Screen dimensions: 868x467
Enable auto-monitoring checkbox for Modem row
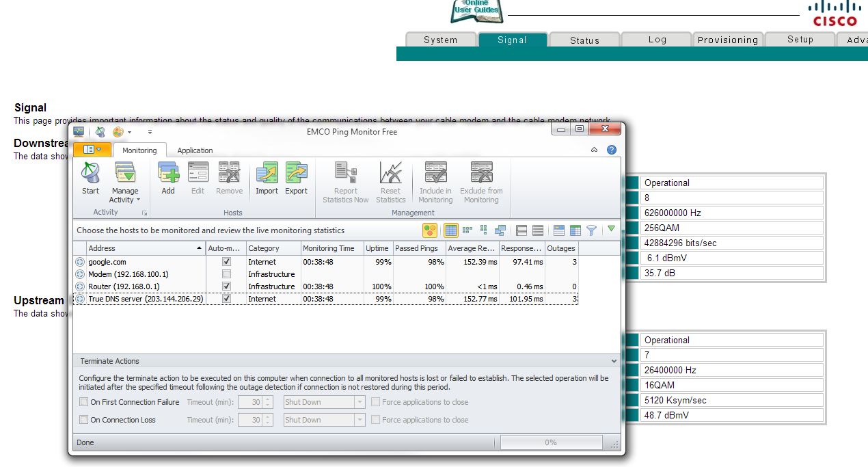pyautogui.click(x=227, y=274)
